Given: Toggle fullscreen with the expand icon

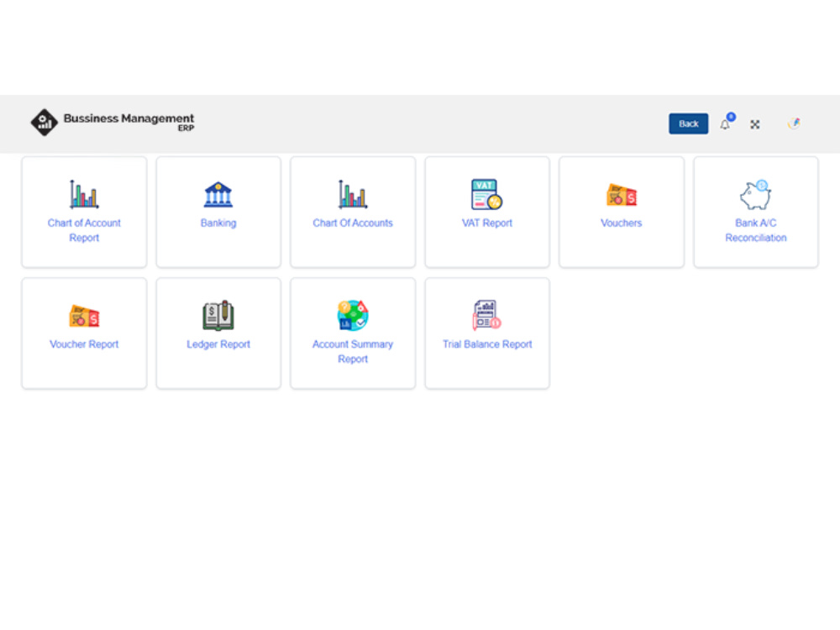Looking at the screenshot, I should 755,124.
